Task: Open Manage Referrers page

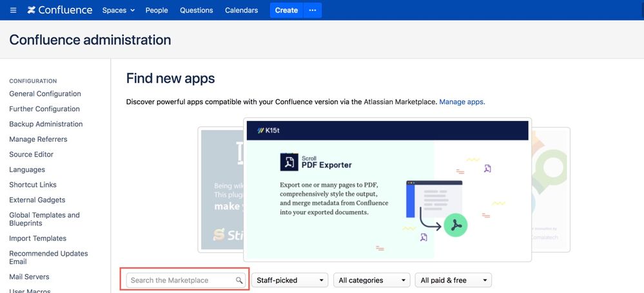Action: pos(38,139)
